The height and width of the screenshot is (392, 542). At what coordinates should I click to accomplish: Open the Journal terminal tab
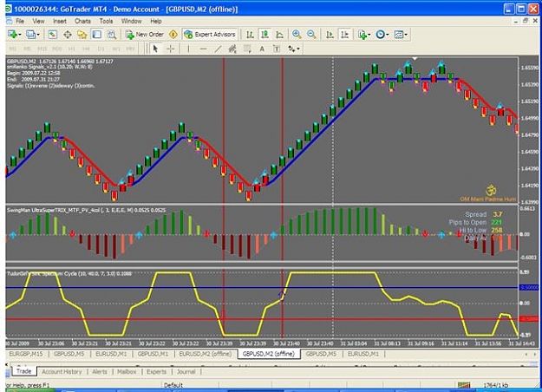click(x=186, y=371)
